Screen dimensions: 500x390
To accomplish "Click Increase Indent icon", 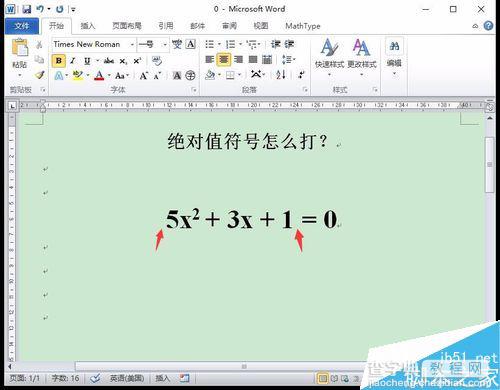I will click(289, 44).
